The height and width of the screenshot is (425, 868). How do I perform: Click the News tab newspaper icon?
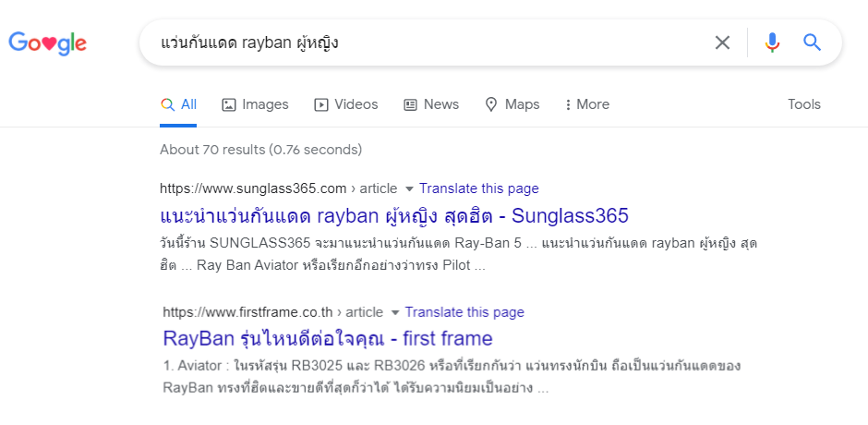(x=411, y=105)
